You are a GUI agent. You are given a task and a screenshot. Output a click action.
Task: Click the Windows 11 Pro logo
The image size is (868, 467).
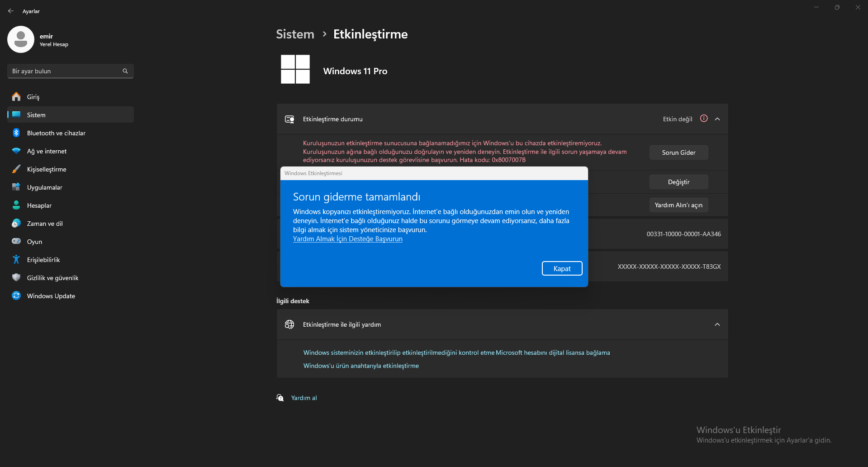[295, 69]
